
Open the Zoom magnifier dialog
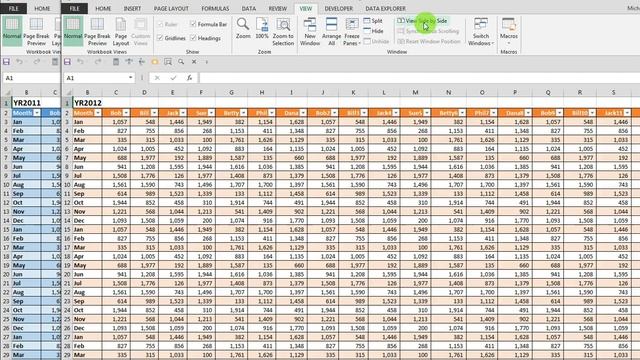[x=243, y=29]
